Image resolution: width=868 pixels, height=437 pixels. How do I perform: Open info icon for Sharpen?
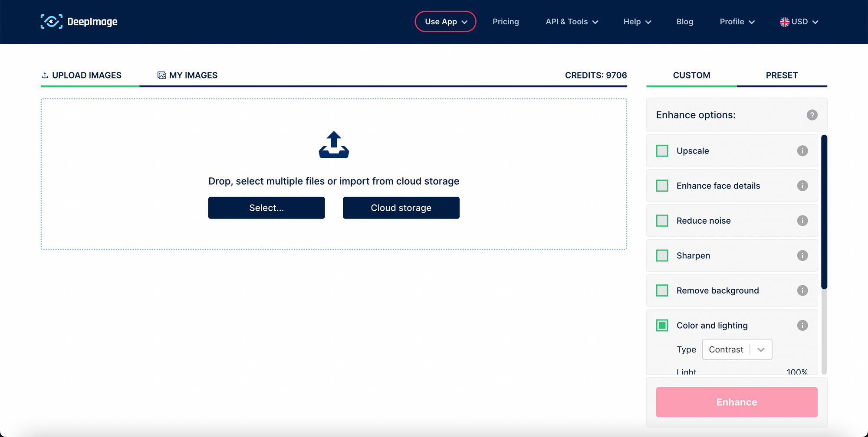[802, 255]
